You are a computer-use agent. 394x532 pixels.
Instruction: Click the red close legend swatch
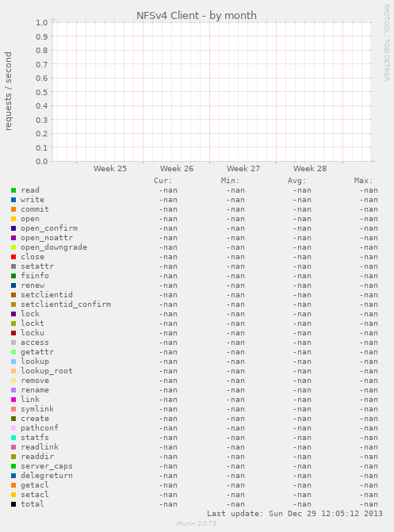(x=13, y=257)
